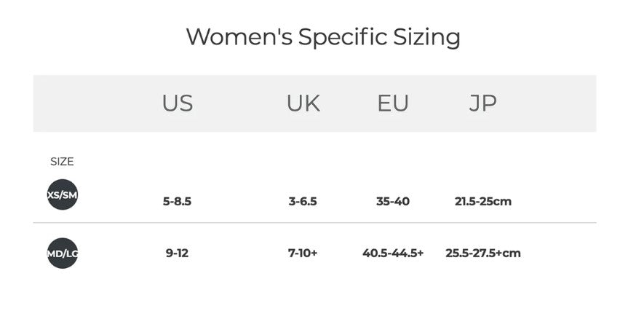Viewport: 644px width, 311px height.
Task: Click EU size 40.5-44.5+ cell
Action: coord(393,253)
